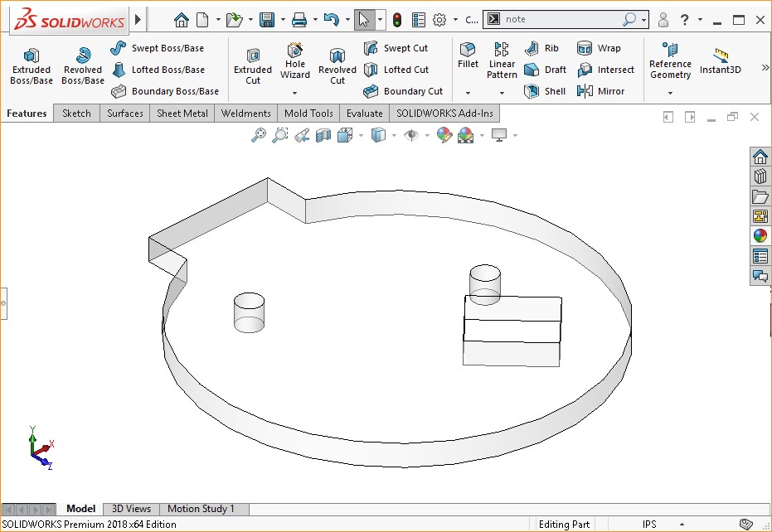The width and height of the screenshot is (772, 532).
Task: Open Options gear icon
Action: pos(439,20)
